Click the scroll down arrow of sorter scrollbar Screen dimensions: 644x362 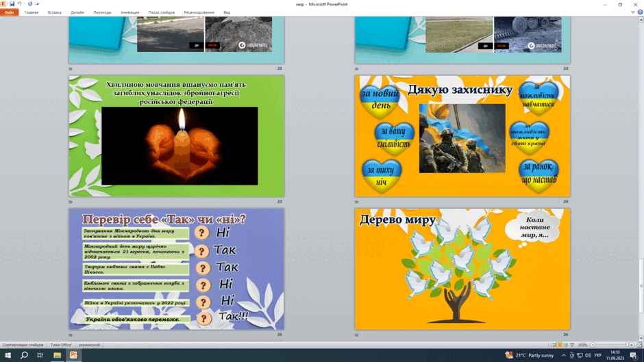point(641,339)
